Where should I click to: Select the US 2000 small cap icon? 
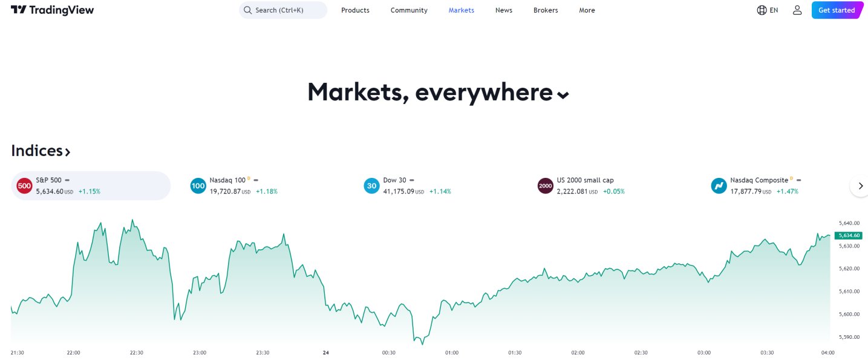coord(545,186)
